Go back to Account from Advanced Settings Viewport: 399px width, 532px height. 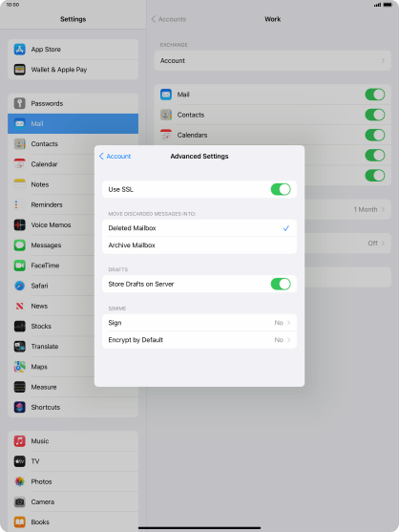click(115, 156)
